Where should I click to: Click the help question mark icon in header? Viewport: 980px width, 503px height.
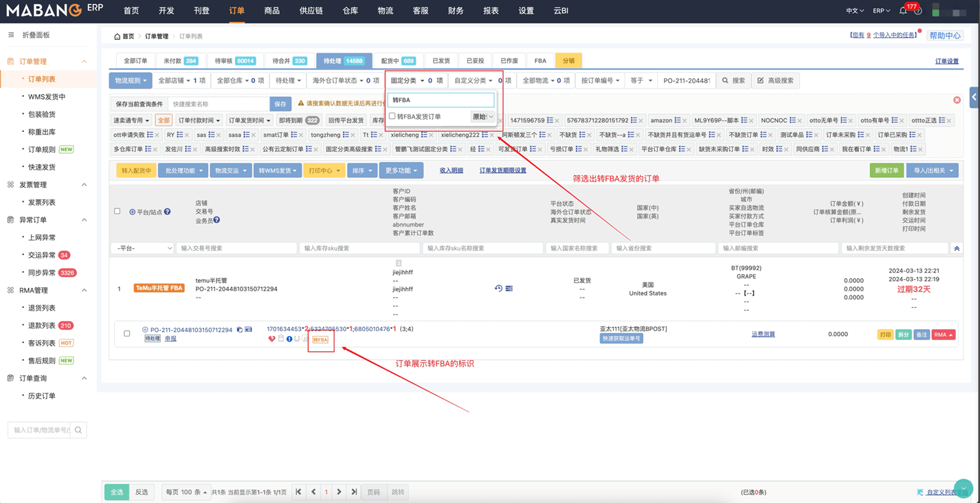(x=918, y=11)
